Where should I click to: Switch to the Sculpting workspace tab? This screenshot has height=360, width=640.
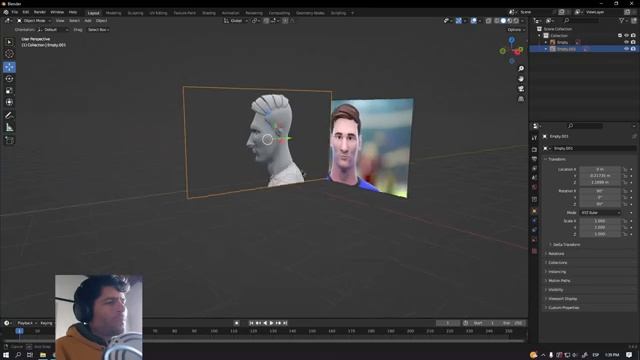pos(136,13)
